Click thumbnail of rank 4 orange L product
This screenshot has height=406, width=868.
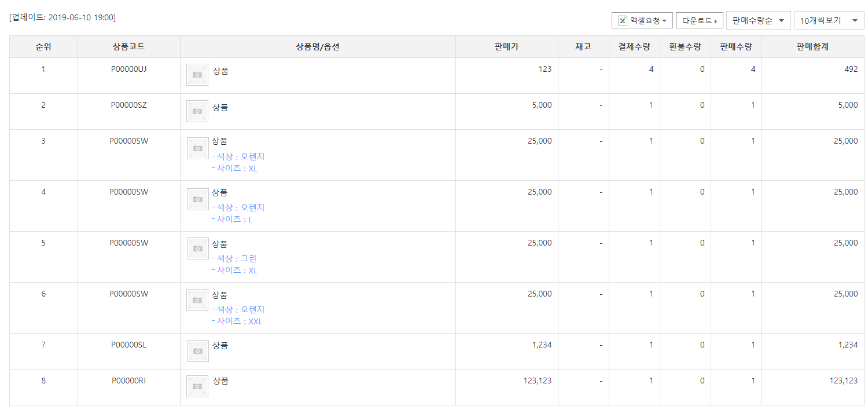(x=197, y=199)
